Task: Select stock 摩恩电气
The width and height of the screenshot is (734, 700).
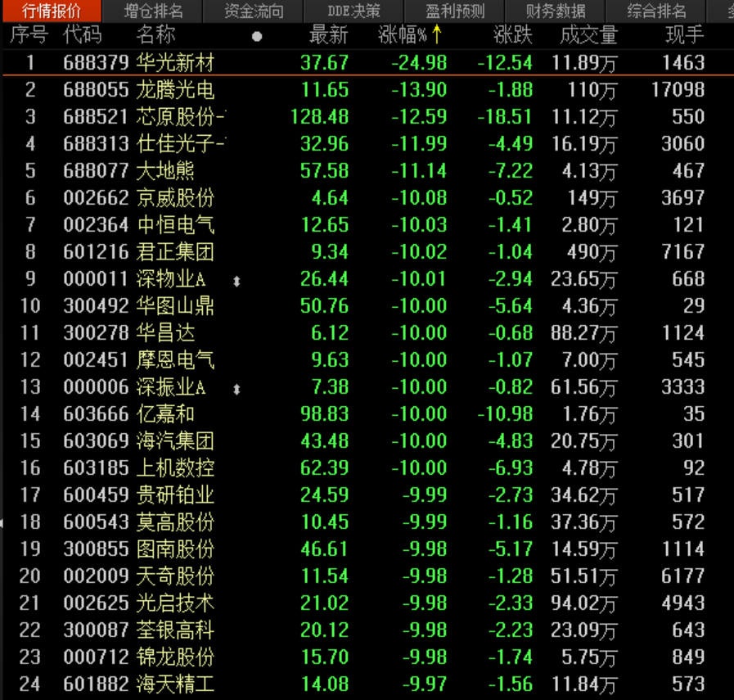Action: click(x=175, y=360)
